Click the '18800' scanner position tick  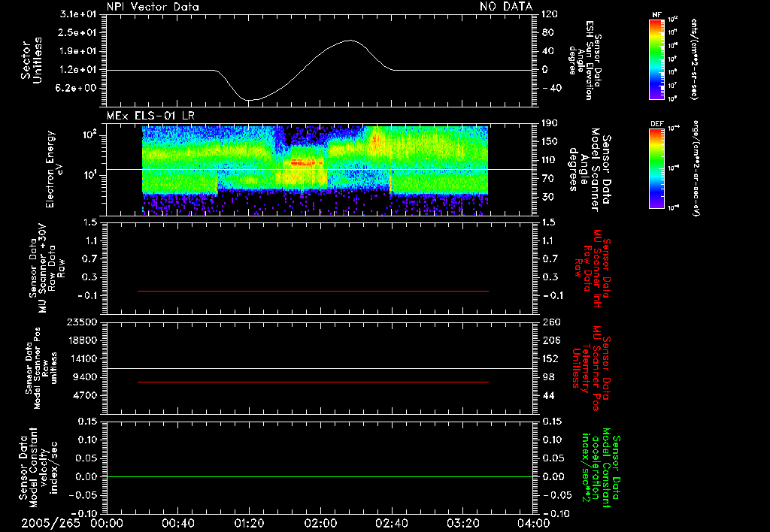point(81,340)
